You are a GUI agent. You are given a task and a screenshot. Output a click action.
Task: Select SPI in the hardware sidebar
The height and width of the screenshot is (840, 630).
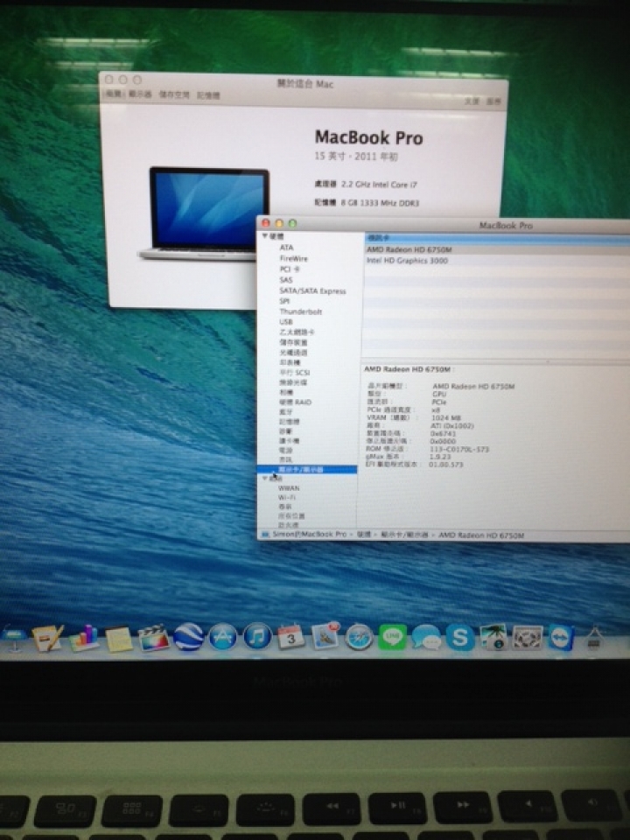coord(284,301)
